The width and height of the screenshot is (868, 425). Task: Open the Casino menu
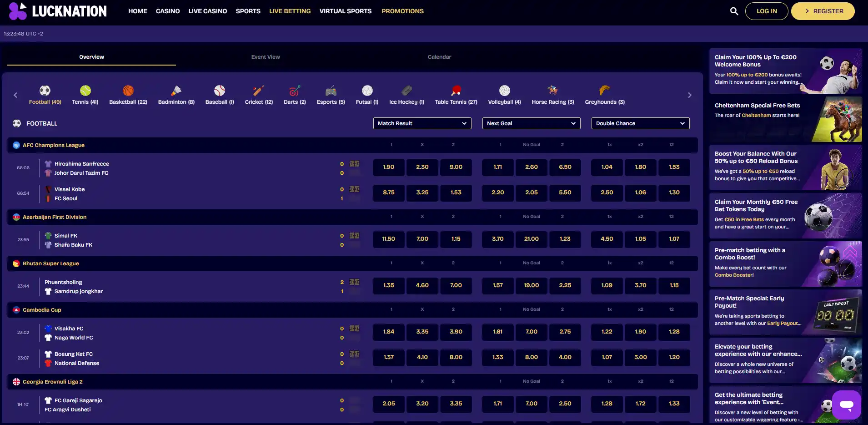coord(168,11)
